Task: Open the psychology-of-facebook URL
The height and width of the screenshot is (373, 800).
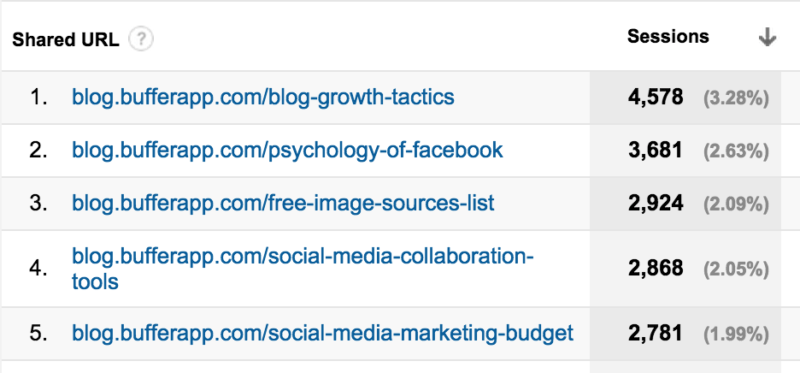Action: (287, 150)
